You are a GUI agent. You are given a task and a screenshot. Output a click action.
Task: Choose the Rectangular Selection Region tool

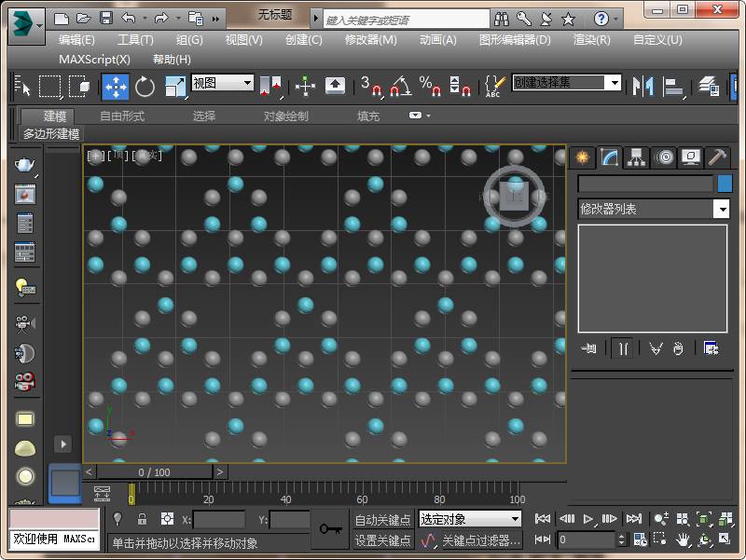[49, 87]
